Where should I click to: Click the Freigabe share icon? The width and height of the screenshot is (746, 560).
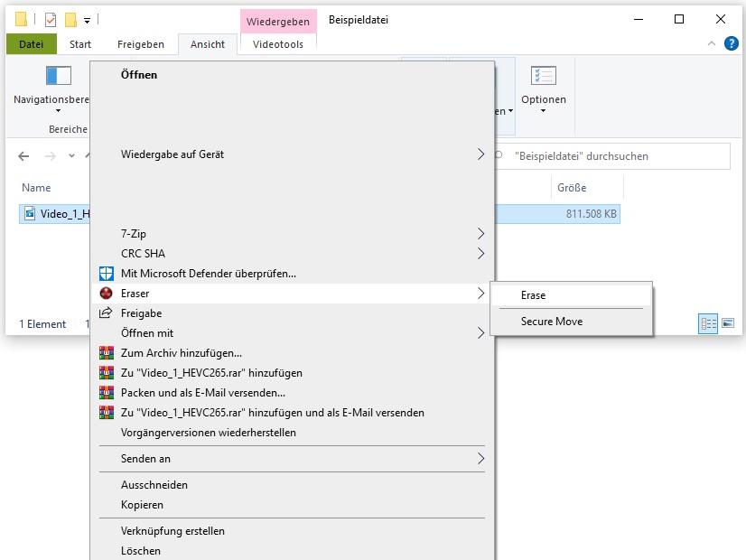(107, 313)
